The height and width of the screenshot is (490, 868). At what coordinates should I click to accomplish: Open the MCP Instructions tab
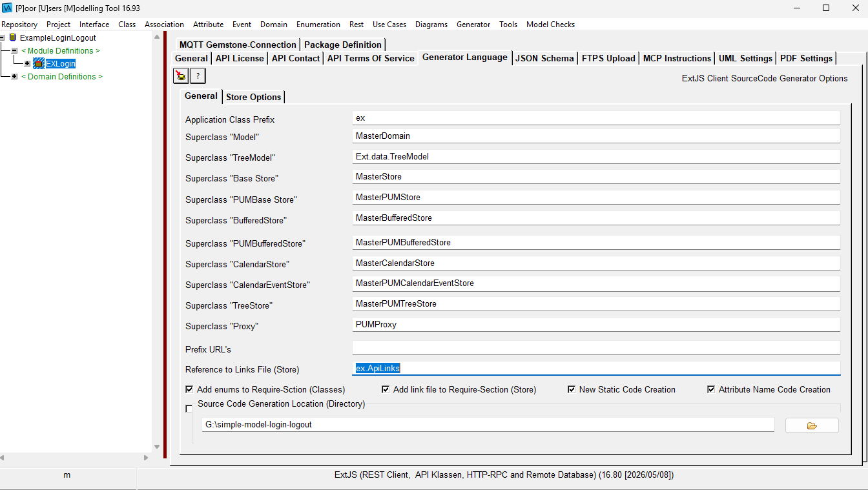click(677, 58)
